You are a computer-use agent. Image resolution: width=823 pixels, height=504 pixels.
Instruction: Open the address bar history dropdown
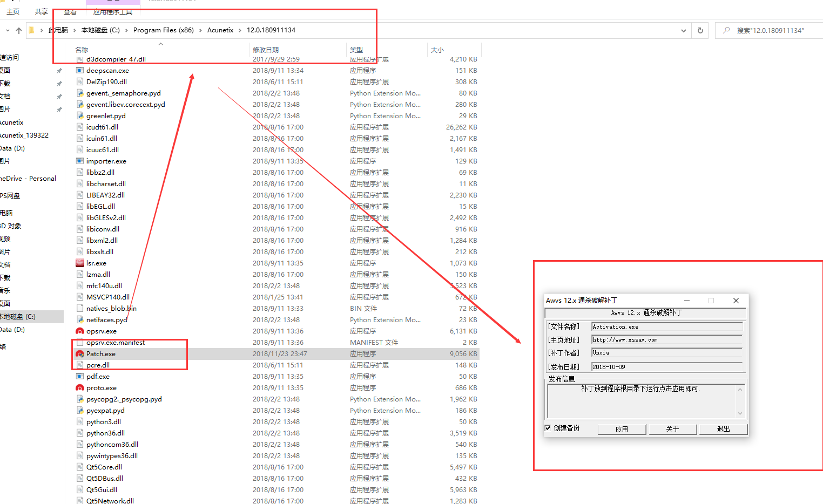click(684, 30)
